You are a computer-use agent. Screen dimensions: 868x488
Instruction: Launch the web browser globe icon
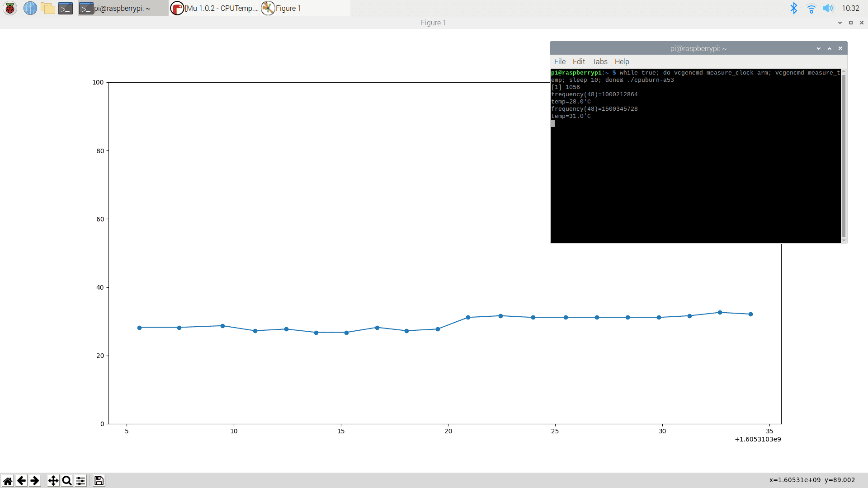(30, 8)
